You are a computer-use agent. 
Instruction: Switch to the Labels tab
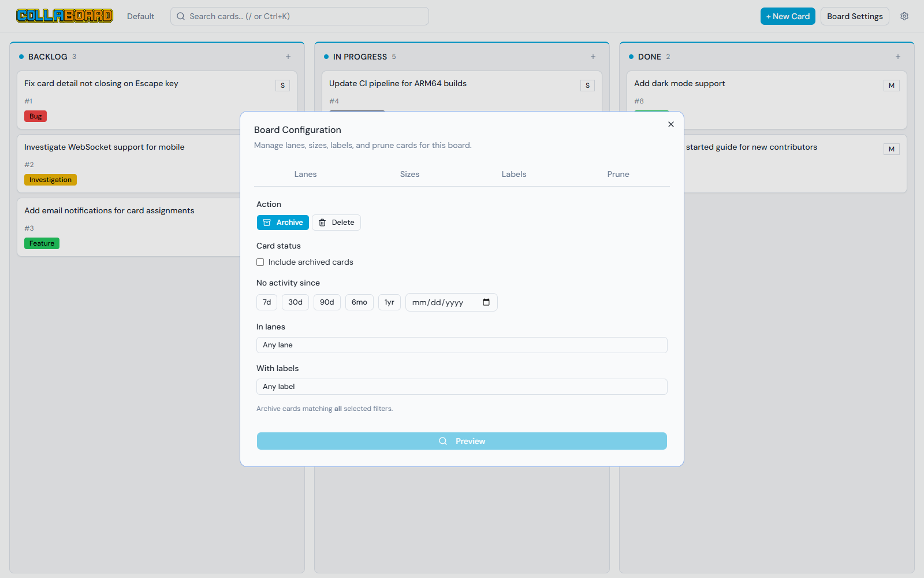pos(514,174)
